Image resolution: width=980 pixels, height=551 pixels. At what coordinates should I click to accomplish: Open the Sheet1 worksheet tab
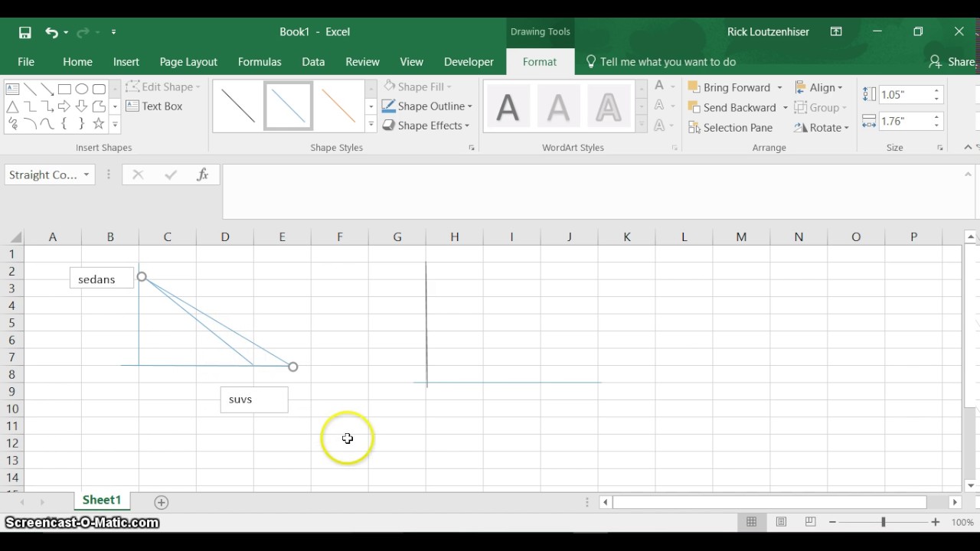click(x=102, y=500)
